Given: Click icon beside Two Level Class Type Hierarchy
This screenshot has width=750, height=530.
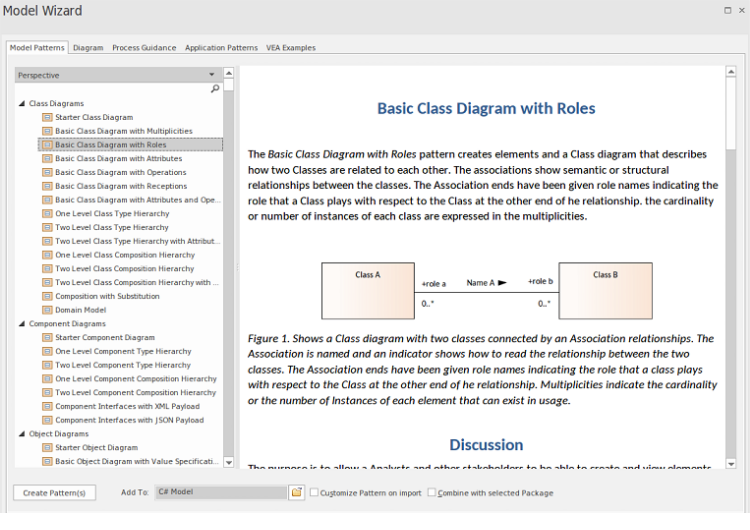Looking at the screenshot, I should pyautogui.click(x=47, y=227).
